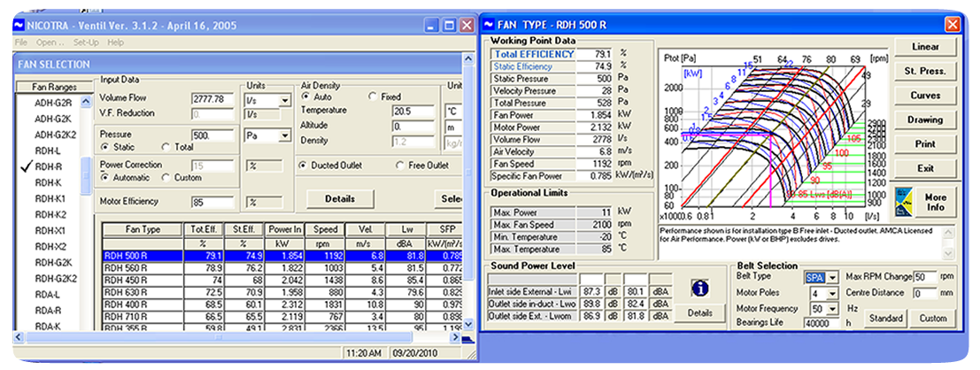980x370 pixels.
Task: Select the RDH 400 R table row
Action: [x=282, y=304]
